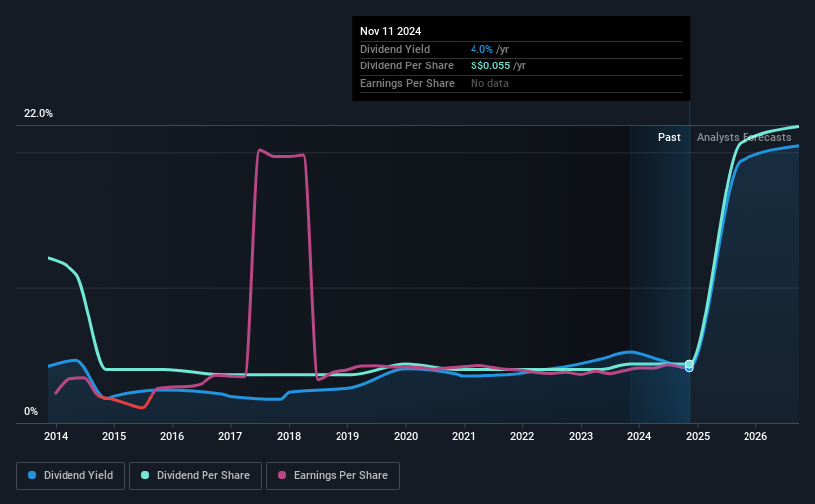Screen dimensions: 815x504
Task: Click the 2019 x-axis label
Action: coord(347,436)
